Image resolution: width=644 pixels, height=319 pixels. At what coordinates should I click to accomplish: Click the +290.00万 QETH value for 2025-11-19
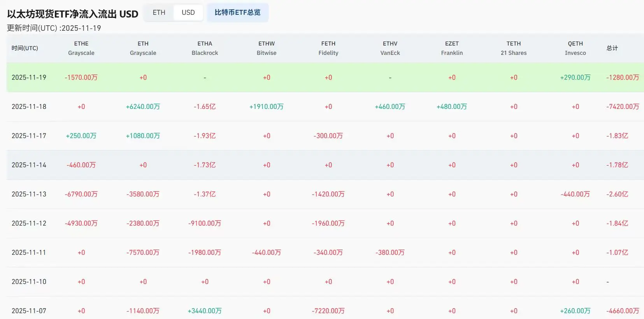(x=576, y=77)
